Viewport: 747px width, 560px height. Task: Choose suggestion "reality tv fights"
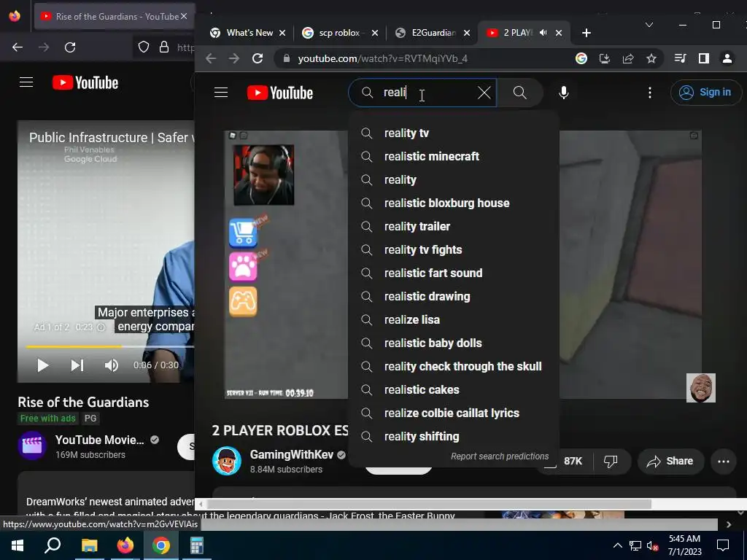point(454,249)
